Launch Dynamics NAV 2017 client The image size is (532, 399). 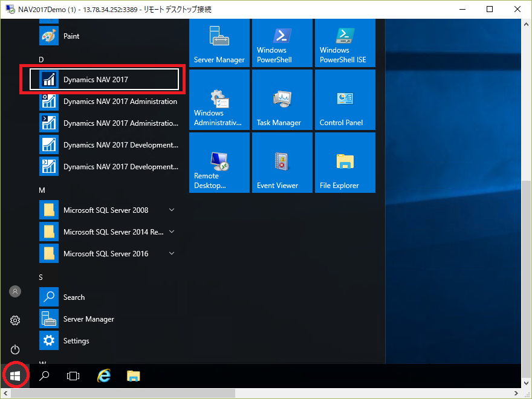(104, 79)
